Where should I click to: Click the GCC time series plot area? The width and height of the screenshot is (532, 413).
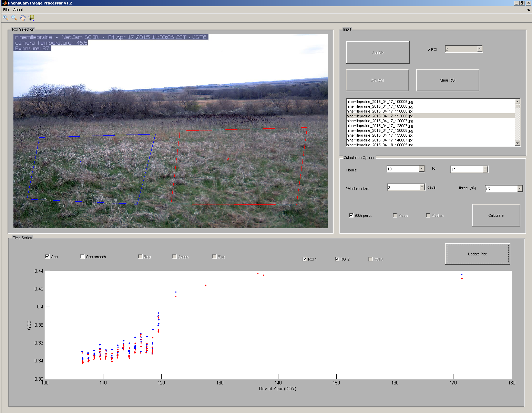[x=278, y=325]
